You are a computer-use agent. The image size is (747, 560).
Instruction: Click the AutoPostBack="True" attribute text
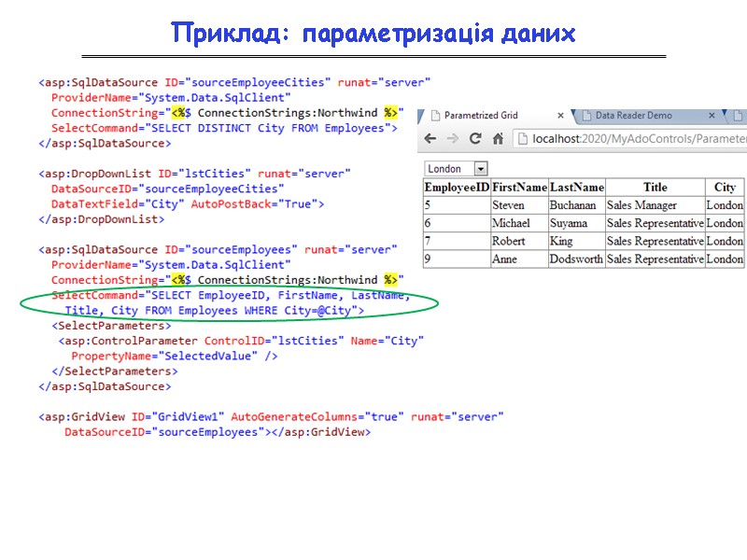pos(254,204)
